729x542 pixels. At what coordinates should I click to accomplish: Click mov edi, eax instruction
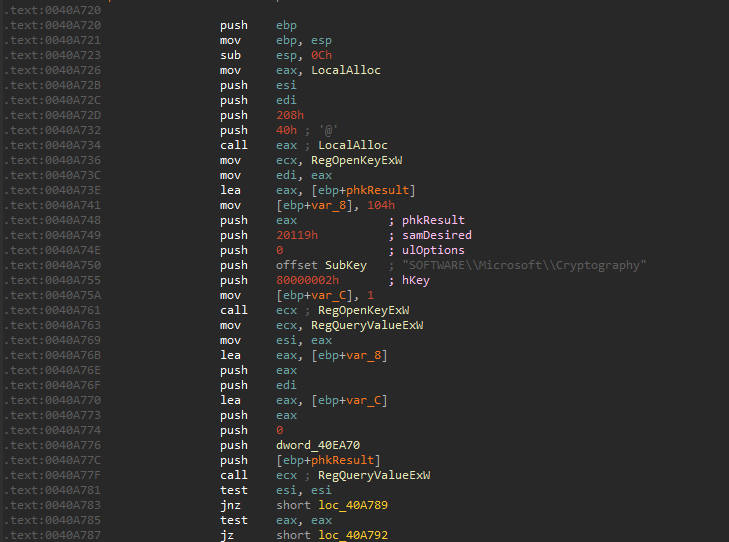(276, 175)
